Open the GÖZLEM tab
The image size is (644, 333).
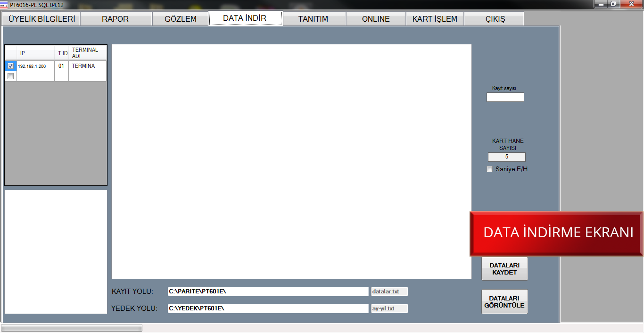[x=181, y=19]
